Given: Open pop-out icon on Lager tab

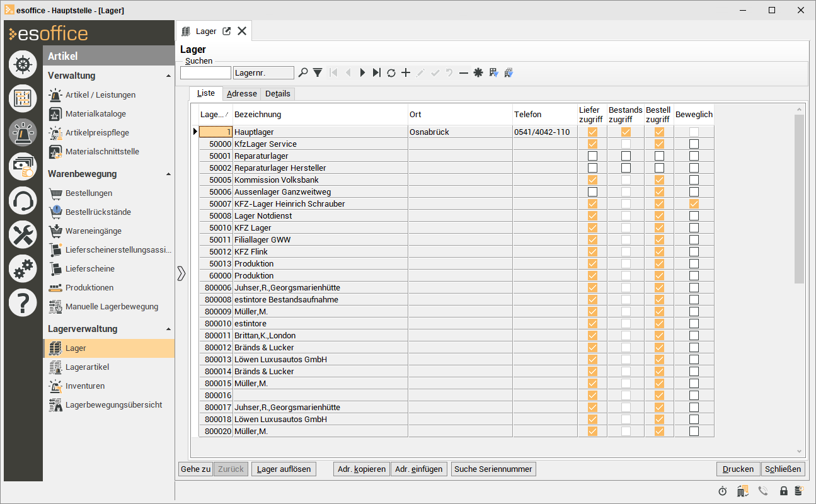Looking at the screenshot, I should (x=227, y=31).
